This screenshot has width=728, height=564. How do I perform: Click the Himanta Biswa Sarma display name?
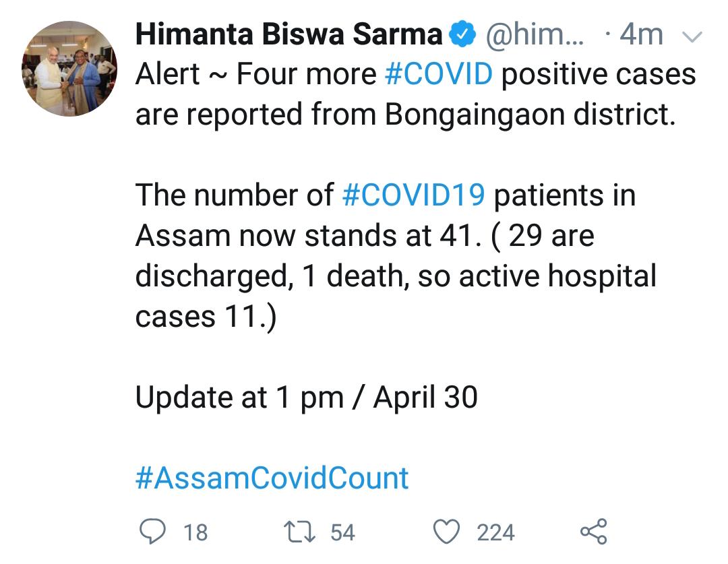pos(289,34)
